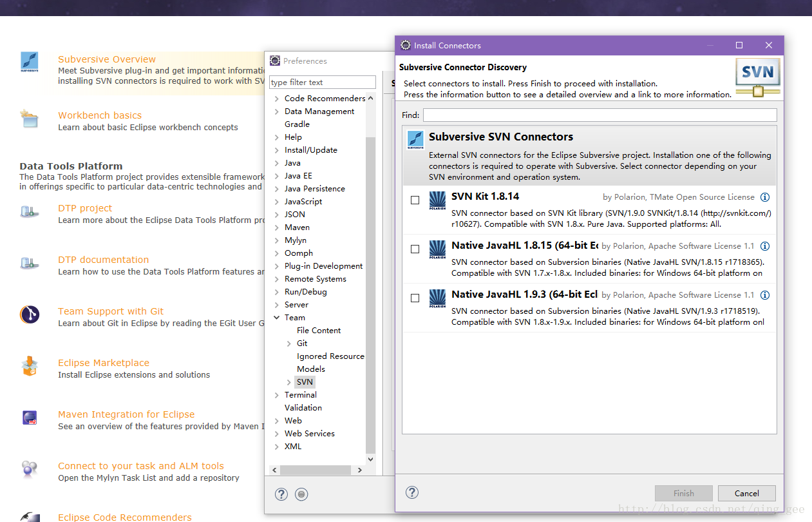Click the Eclipse Code Recommenders link
The image size is (812, 522).
point(125,517)
